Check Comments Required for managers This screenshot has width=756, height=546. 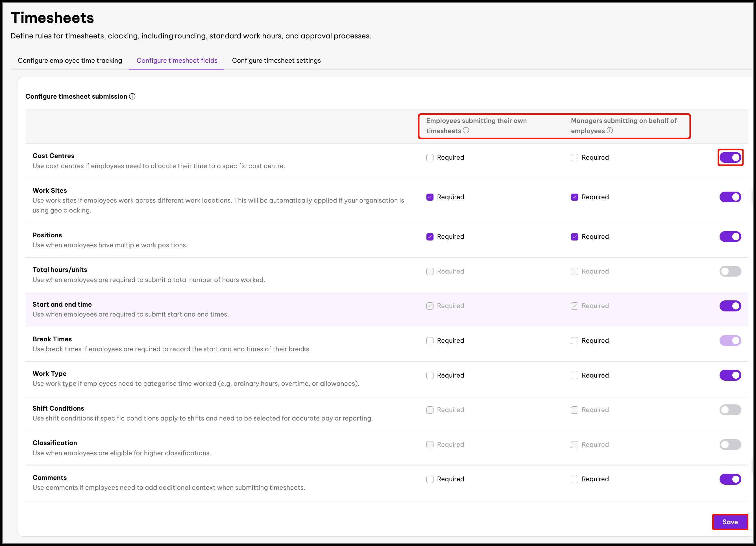pyautogui.click(x=575, y=479)
